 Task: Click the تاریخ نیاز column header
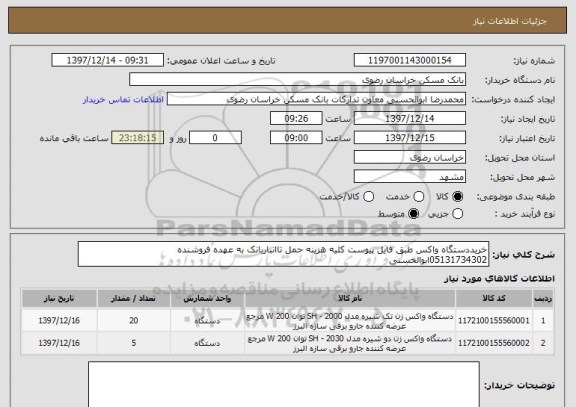(x=59, y=299)
